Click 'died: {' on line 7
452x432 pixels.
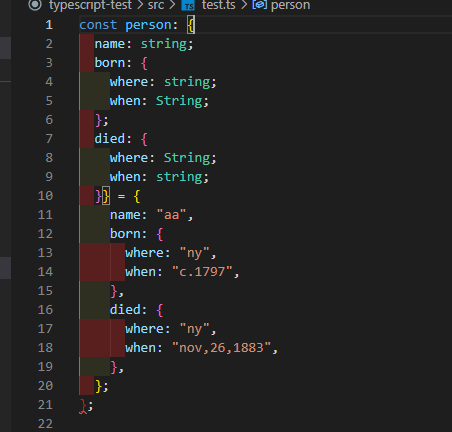click(121, 139)
